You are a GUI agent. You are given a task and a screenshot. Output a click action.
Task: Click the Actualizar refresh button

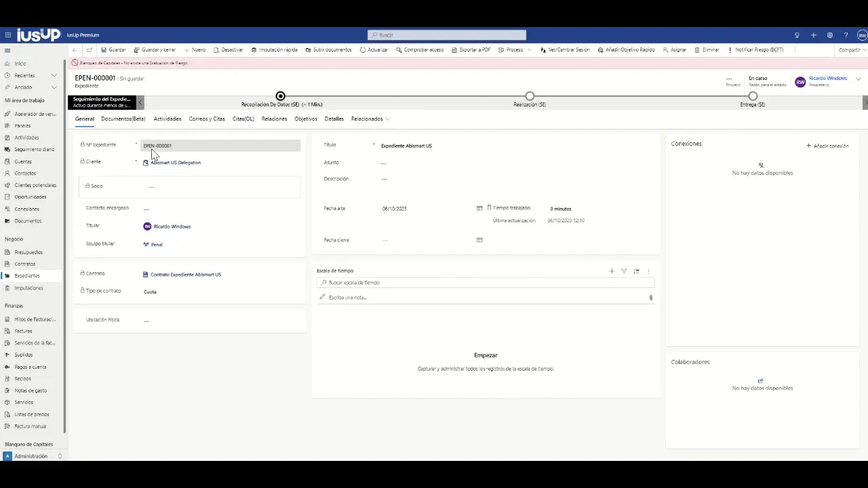coord(374,50)
